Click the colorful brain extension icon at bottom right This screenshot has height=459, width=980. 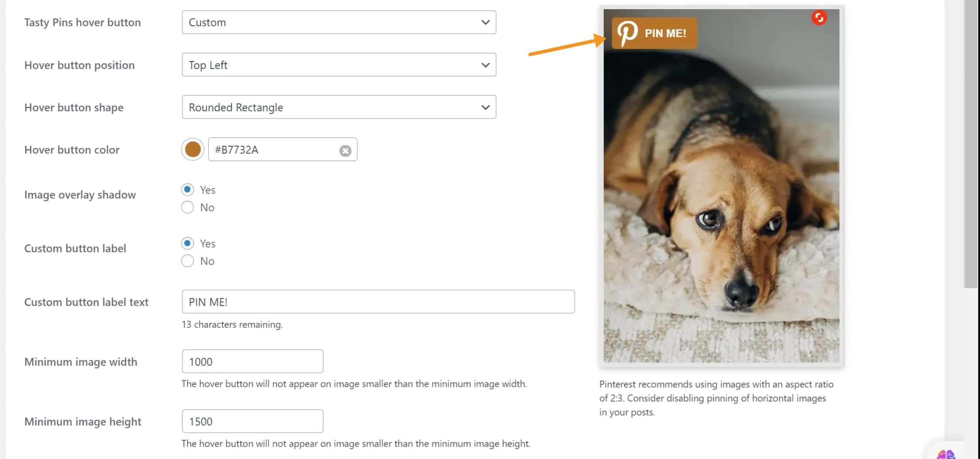[946, 453]
